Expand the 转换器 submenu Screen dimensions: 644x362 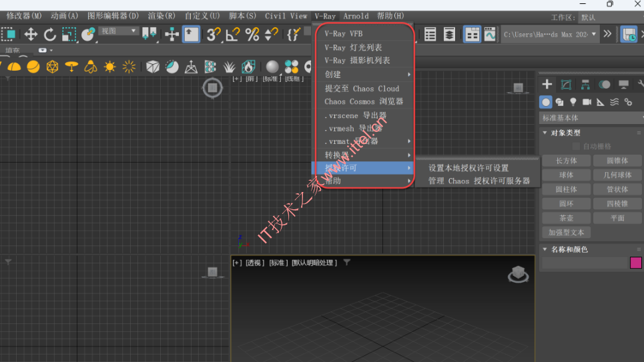(x=364, y=155)
